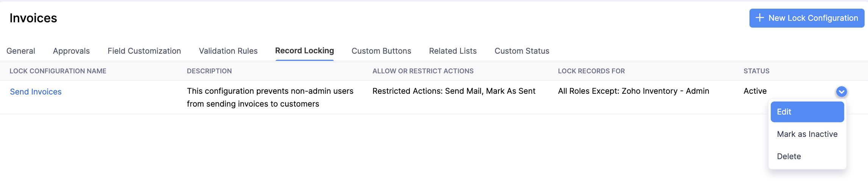Click the Lock Configuration Name column header

58,71
